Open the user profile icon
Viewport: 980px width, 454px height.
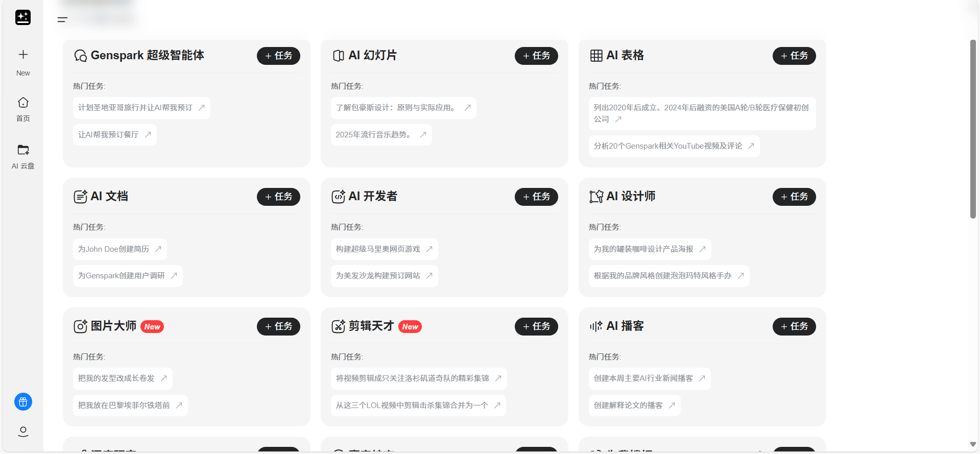coord(23,432)
